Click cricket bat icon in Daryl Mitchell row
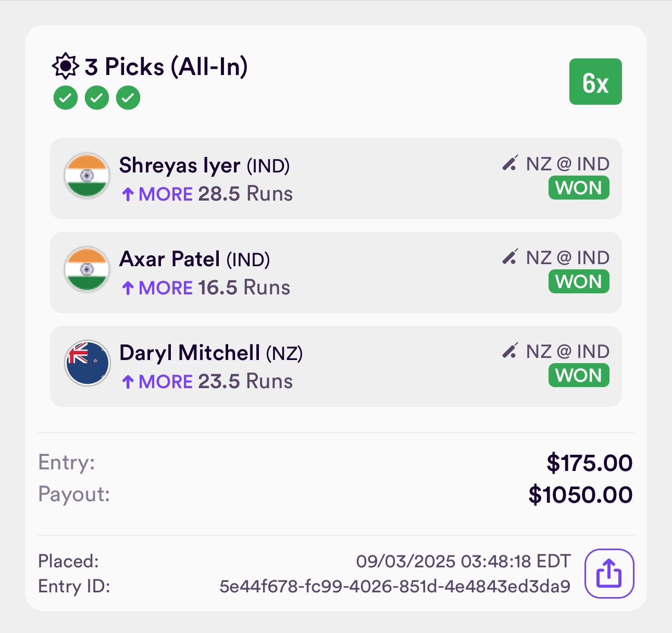 pyautogui.click(x=510, y=351)
